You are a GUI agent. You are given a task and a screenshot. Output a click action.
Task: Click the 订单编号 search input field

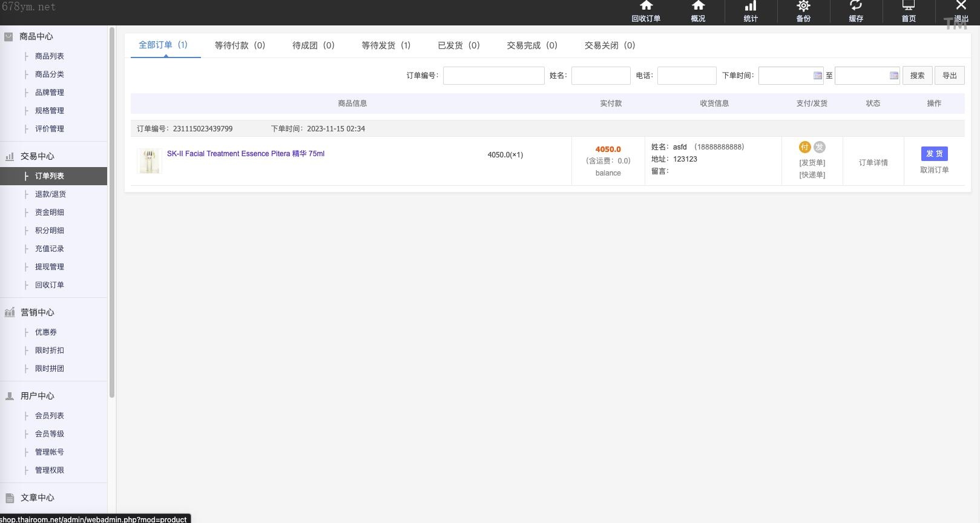[493, 76]
